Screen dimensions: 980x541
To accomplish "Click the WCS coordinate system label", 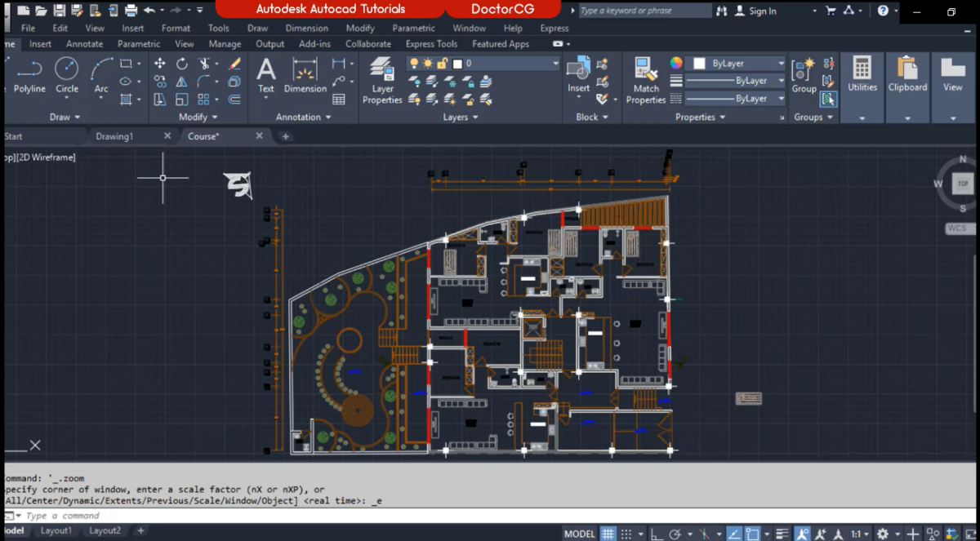I will (957, 228).
